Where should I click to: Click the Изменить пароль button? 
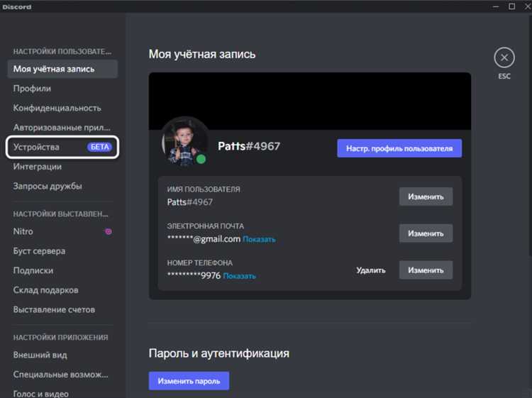click(x=189, y=381)
